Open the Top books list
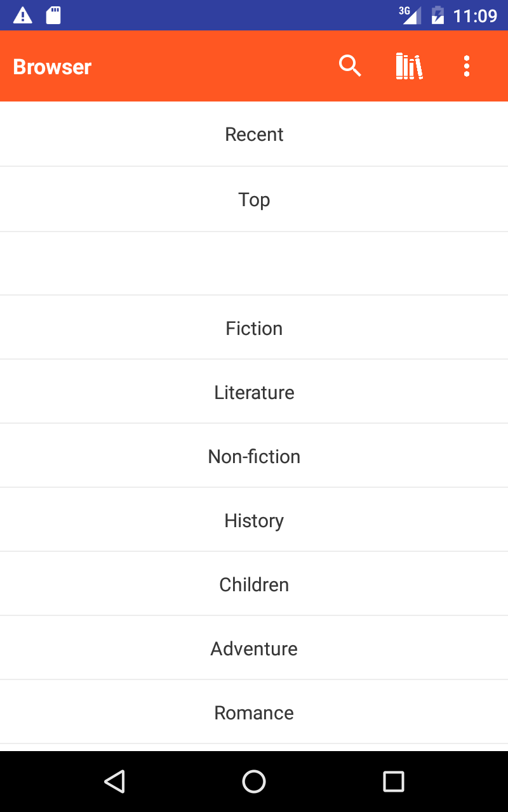The height and width of the screenshot is (812, 508). point(254,199)
